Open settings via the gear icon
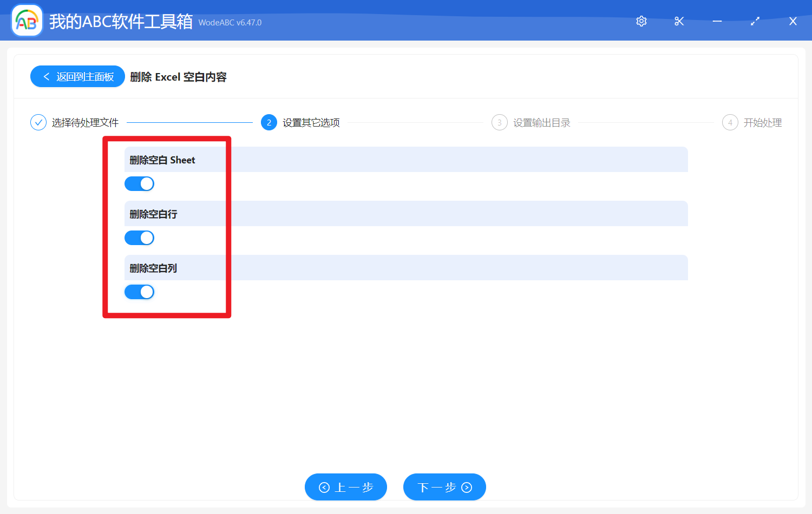The image size is (812, 514). point(641,21)
